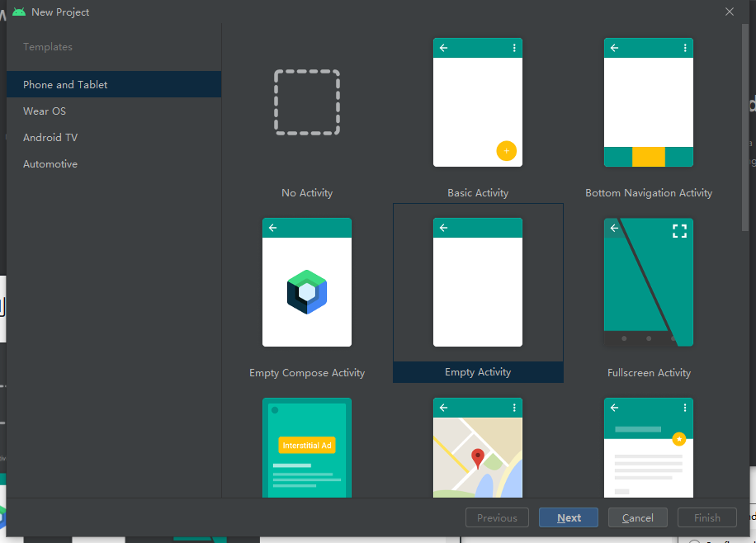Pick the Bottom Navigation Activity template
This screenshot has height=543, width=756.
pyautogui.click(x=648, y=102)
